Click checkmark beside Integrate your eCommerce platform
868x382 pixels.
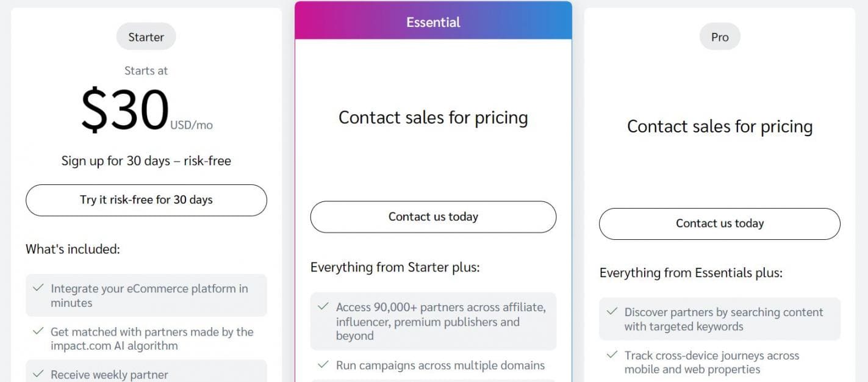coord(38,288)
